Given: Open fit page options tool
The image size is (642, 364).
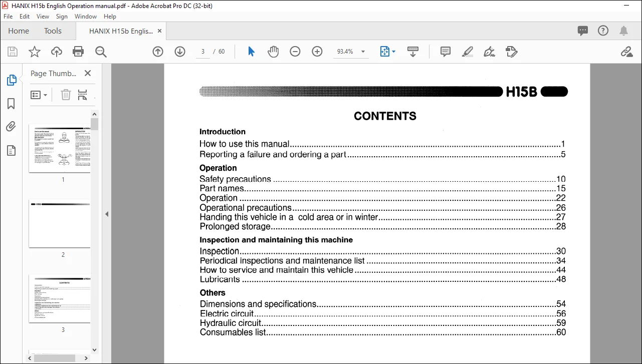Looking at the screenshot, I should 387,52.
